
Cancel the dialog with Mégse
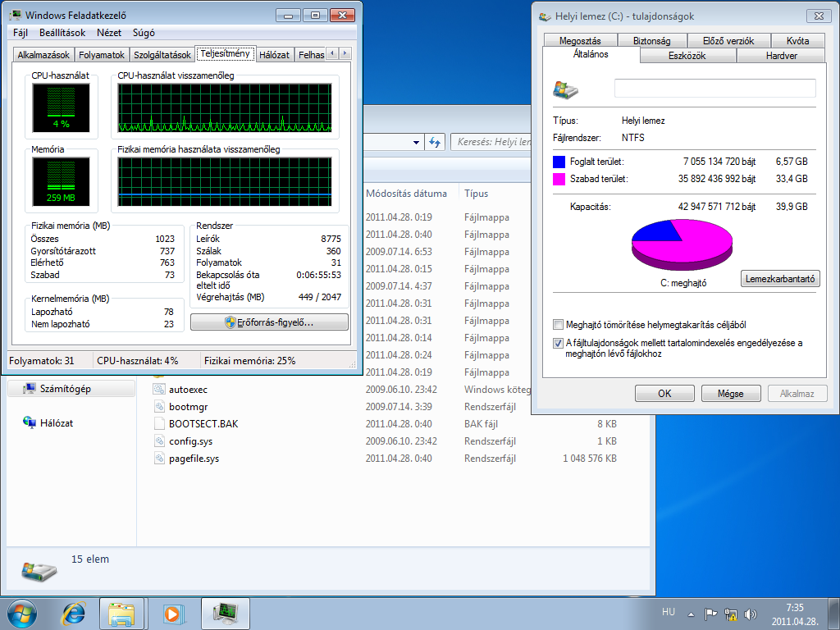pos(731,393)
